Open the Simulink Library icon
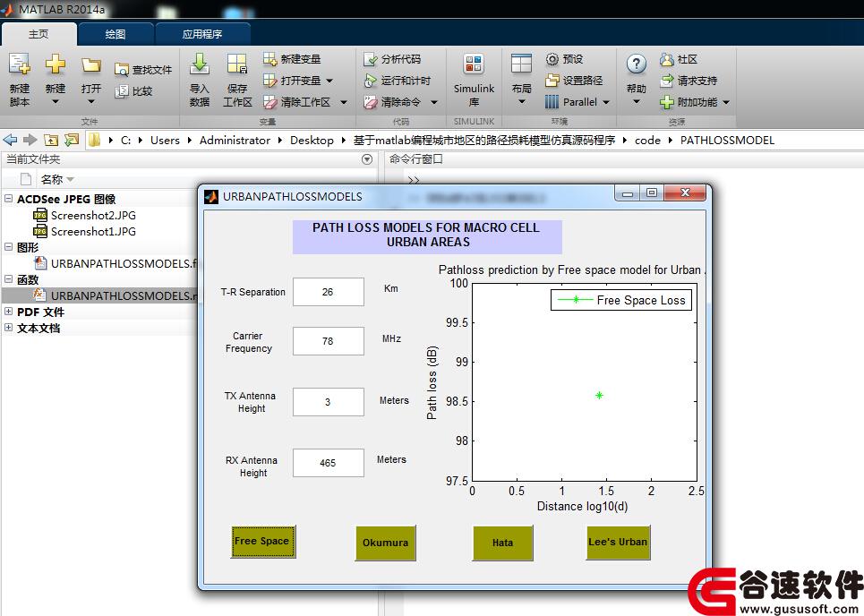 (x=474, y=64)
